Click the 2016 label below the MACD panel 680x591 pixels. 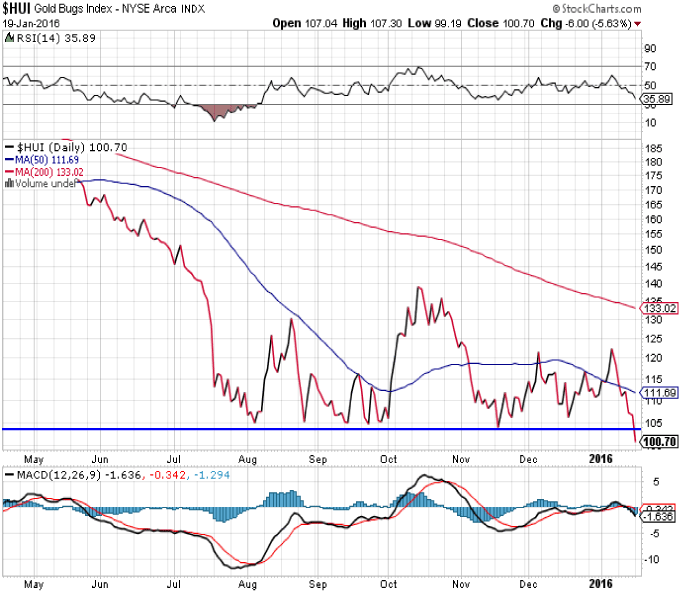pyautogui.click(x=600, y=582)
